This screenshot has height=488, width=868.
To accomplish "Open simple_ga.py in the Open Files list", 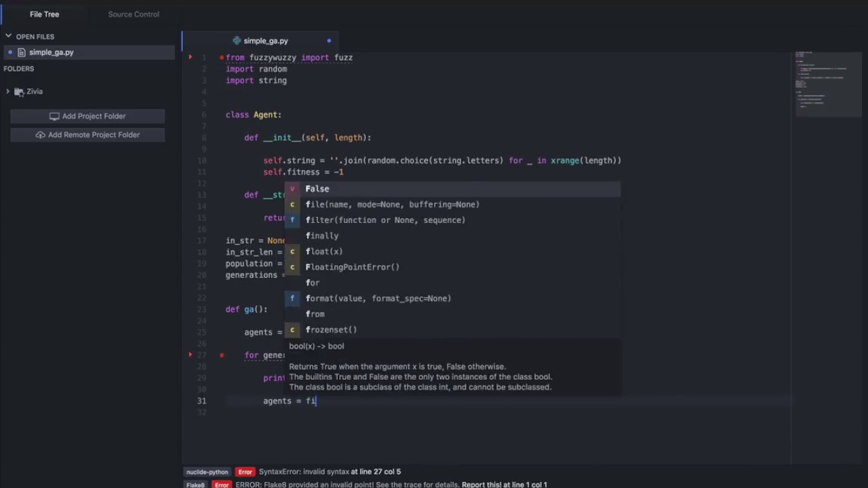I will [87, 52].
